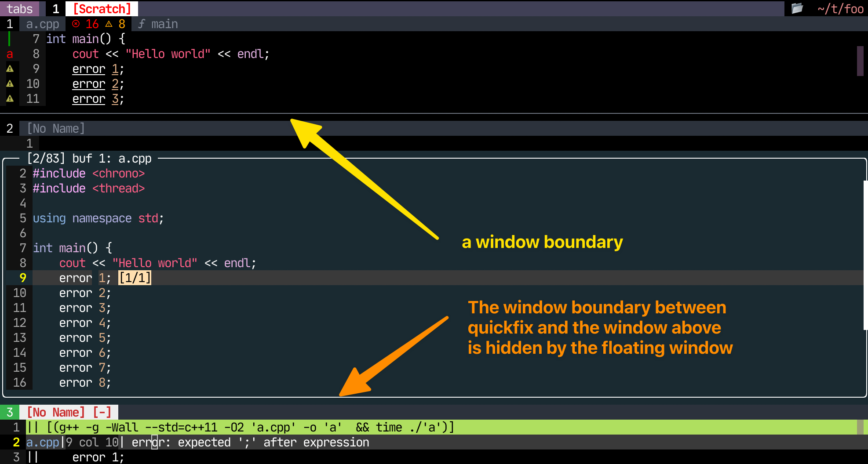
Task: Select the [Scratch] tab
Action: [x=102, y=8]
